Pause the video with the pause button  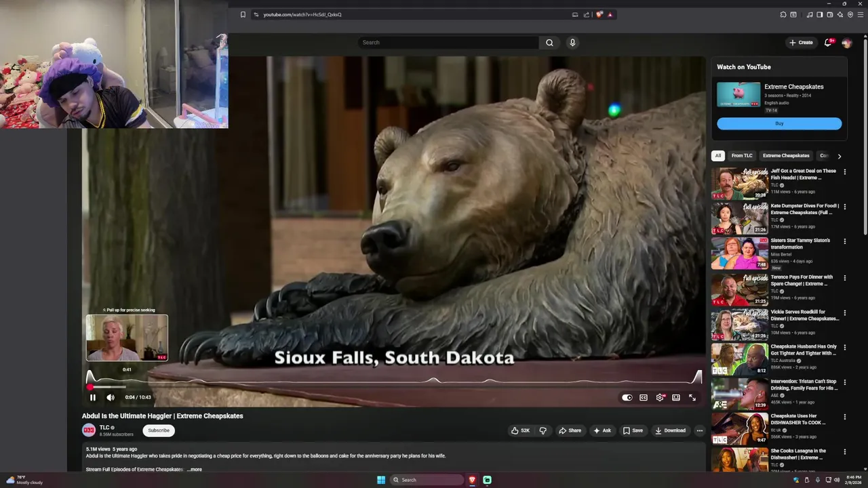tap(93, 398)
